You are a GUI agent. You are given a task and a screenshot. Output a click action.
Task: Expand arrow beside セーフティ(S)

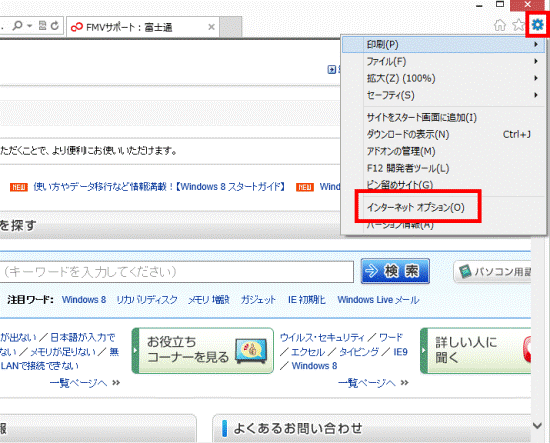pyautogui.click(x=536, y=95)
